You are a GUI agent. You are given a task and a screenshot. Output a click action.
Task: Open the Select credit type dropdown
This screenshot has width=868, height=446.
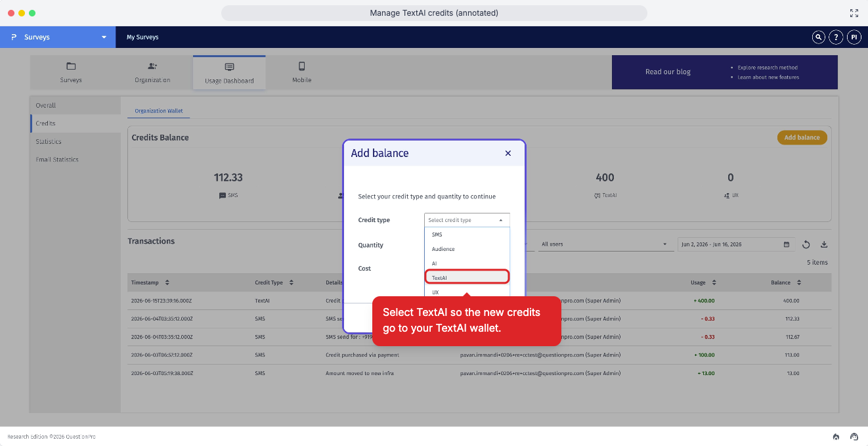click(467, 220)
